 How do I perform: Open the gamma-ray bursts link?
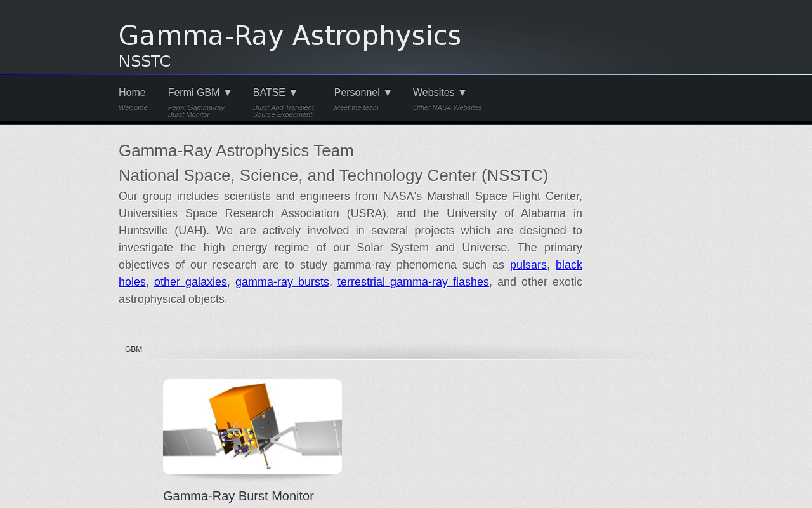(x=282, y=282)
